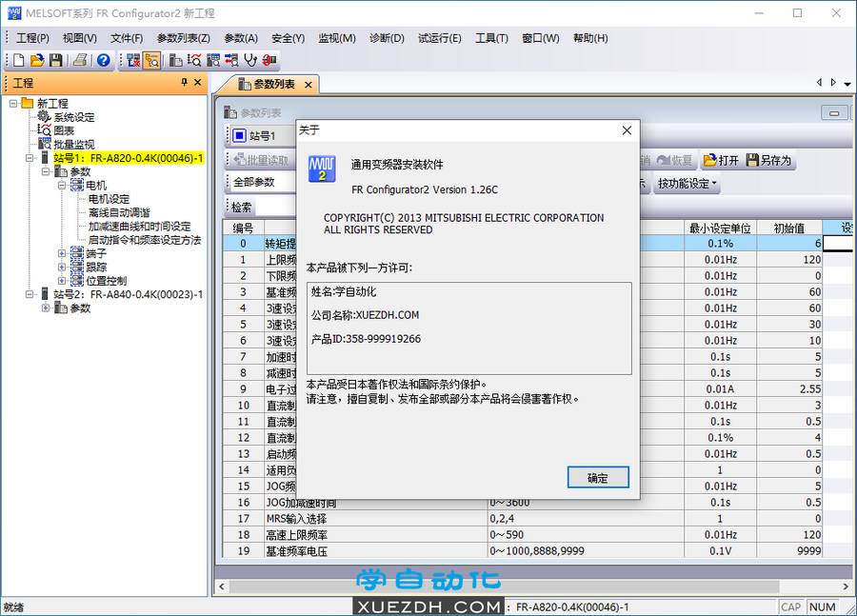
Task: Collapse the 新工程 root node
Action: coord(13,104)
